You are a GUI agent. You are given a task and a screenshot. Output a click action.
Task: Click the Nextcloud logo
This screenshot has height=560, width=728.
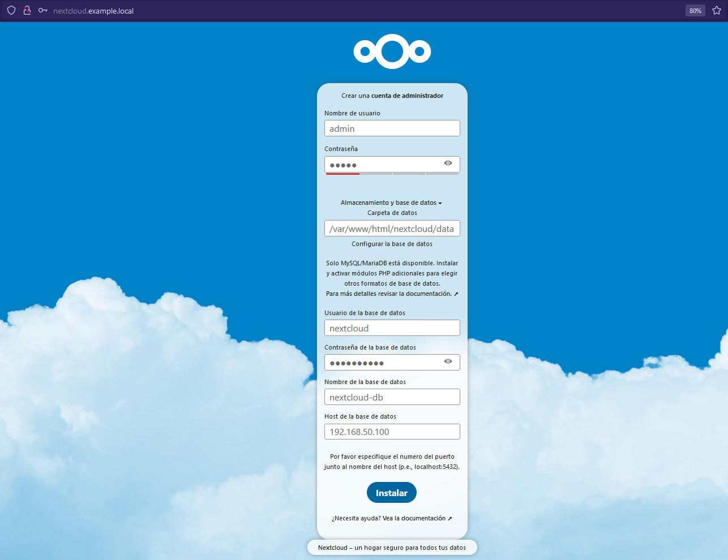[x=392, y=51]
